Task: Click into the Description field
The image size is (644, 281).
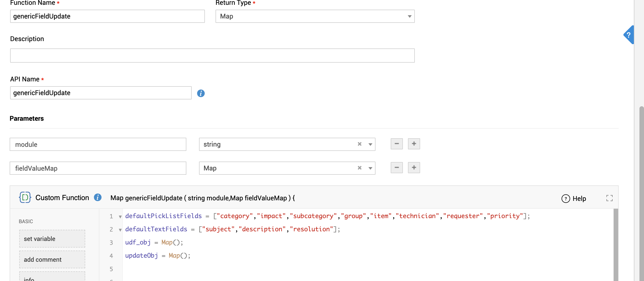Action: click(x=212, y=56)
